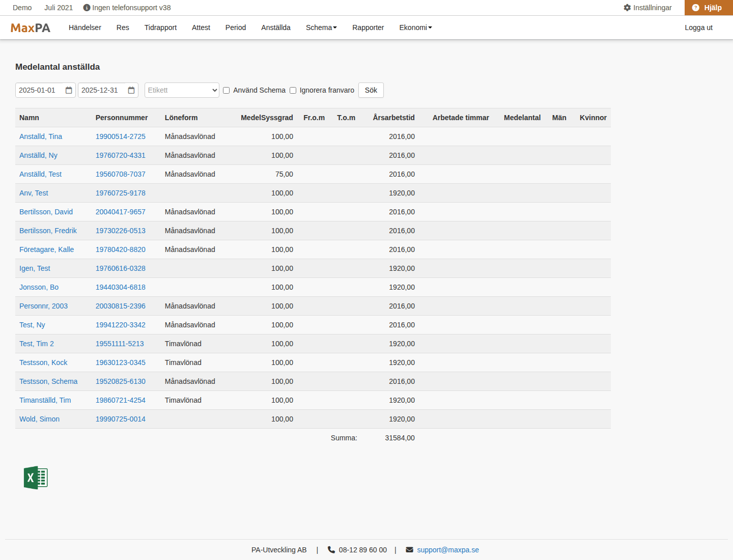
Task: Open personnummer 19630123-0345
Action: pyautogui.click(x=121, y=362)
